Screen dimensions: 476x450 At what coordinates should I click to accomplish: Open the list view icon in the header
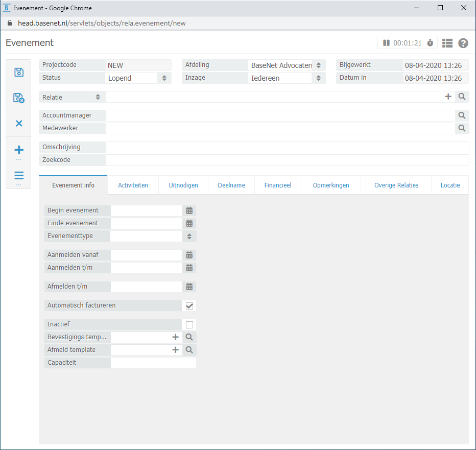(447, 43)
